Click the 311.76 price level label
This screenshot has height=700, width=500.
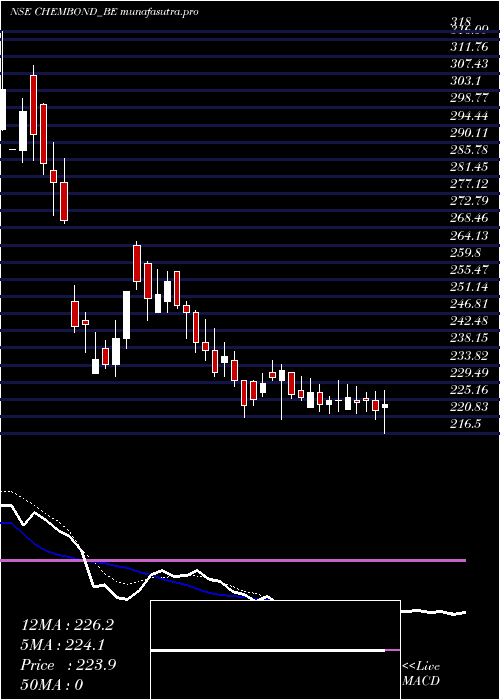coord(469,46)
